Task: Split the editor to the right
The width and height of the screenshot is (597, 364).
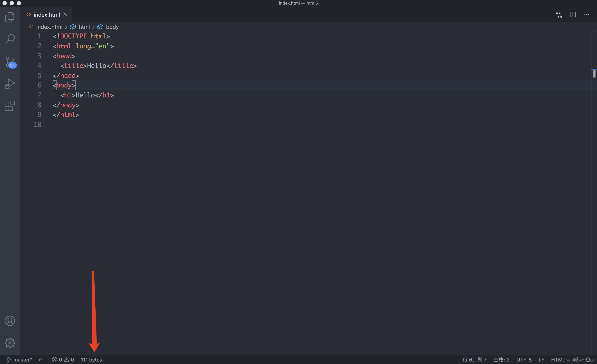Action: pos(573,15)
